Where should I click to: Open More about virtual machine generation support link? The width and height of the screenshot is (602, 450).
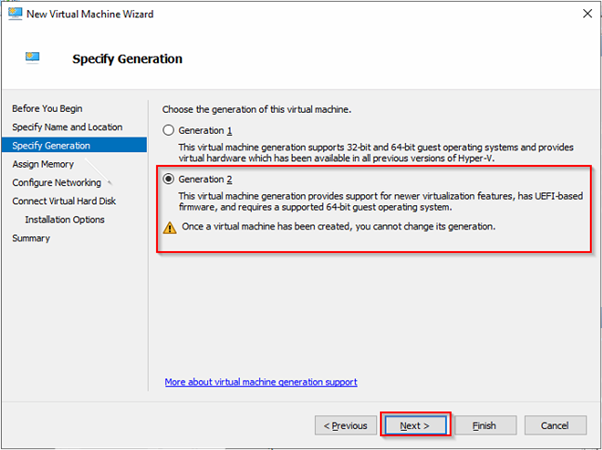261,382
